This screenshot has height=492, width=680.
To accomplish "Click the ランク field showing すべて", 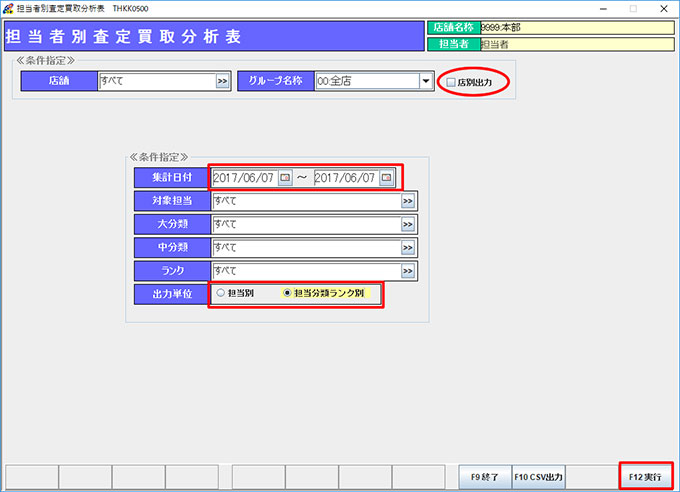I will (307, 271).
